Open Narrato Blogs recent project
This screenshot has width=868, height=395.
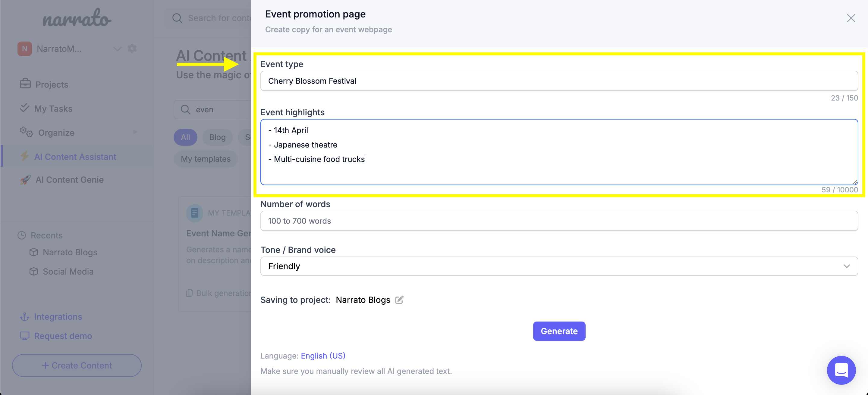[x=70, y=252]
